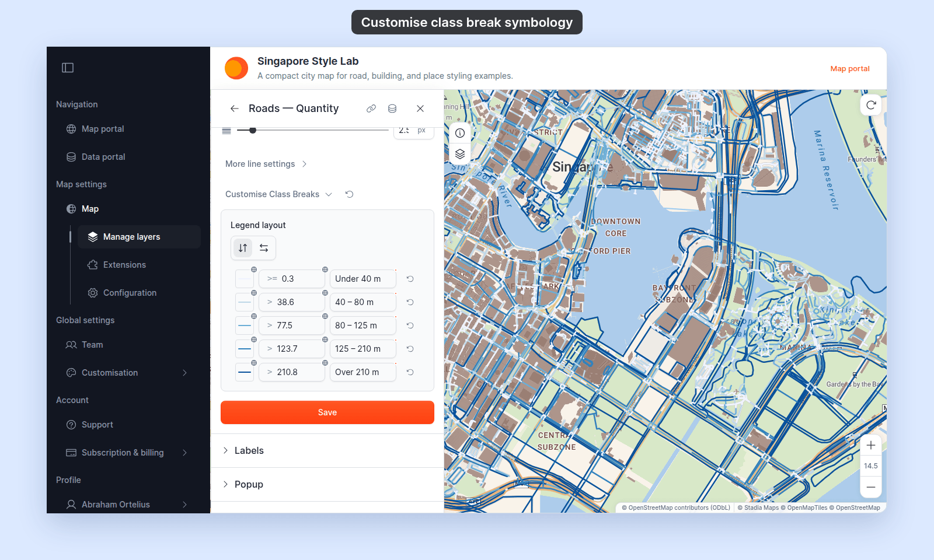Expand the Abraham Ortelius profile menu
934x560 pixels.
[127, 505]
